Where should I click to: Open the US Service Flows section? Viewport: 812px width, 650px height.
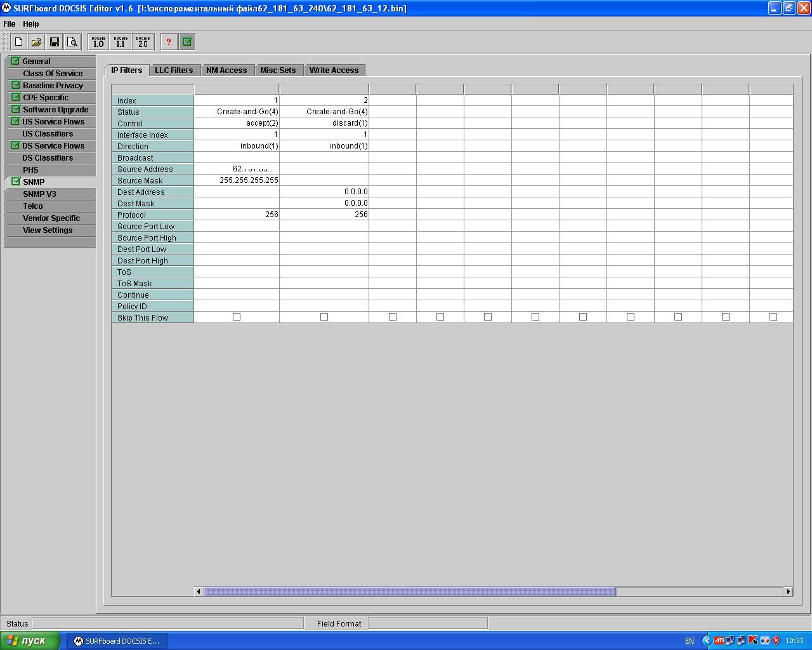[50, 122]
